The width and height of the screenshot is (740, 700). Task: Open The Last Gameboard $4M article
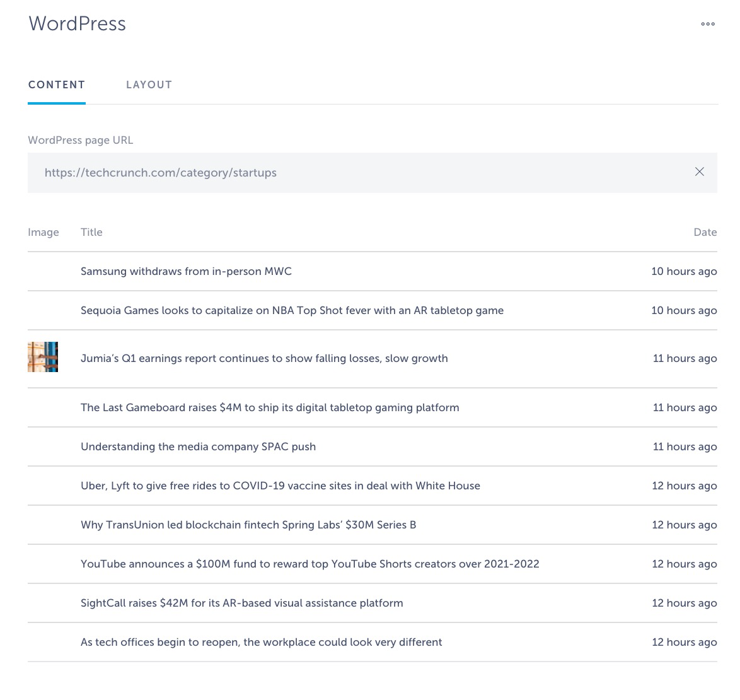pyautogui.click(x=270, y=407)
